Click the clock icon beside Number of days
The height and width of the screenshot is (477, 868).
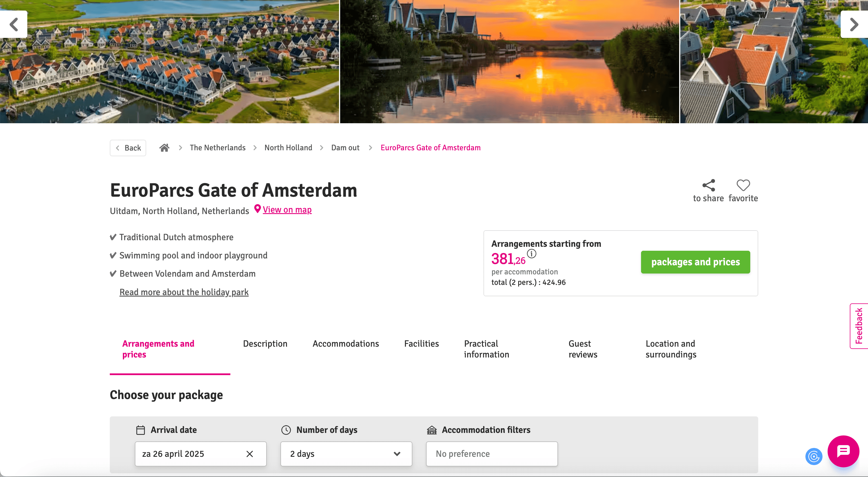[286, 430]
